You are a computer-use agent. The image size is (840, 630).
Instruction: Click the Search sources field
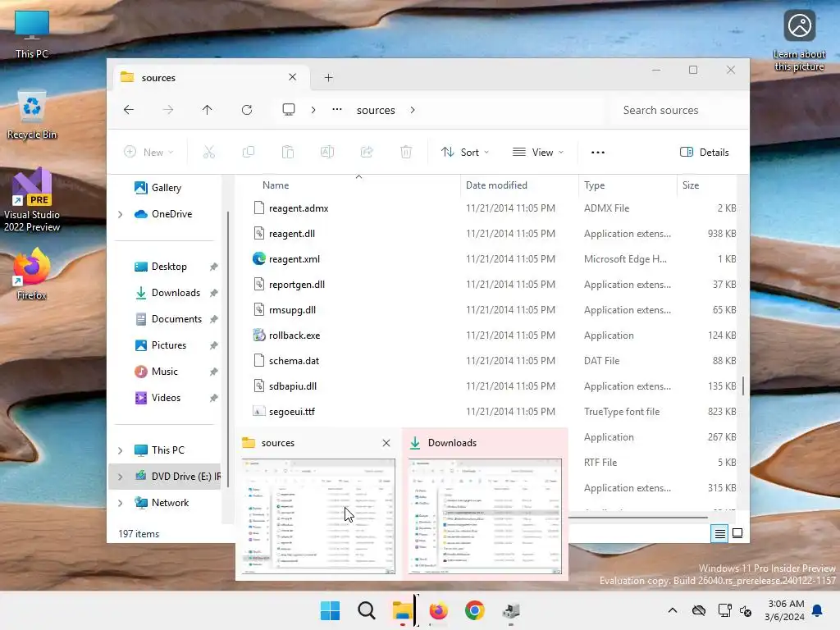(x=675, y=110)
